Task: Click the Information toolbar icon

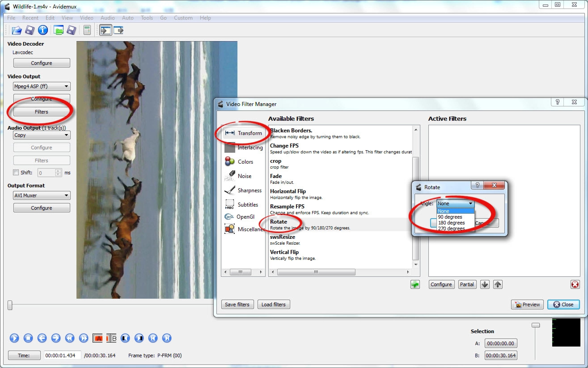Action: [43, 30]
